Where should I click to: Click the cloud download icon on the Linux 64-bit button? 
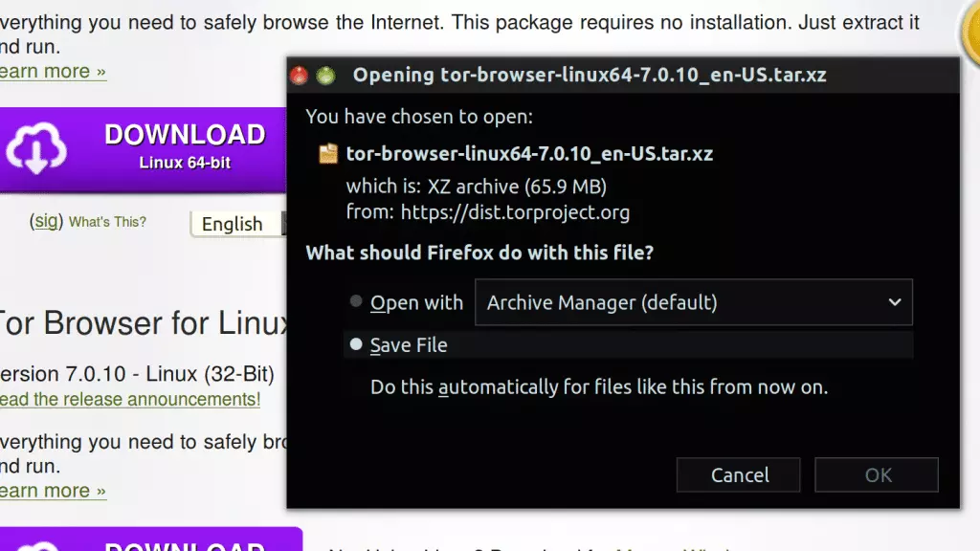(x=36, y=149)
